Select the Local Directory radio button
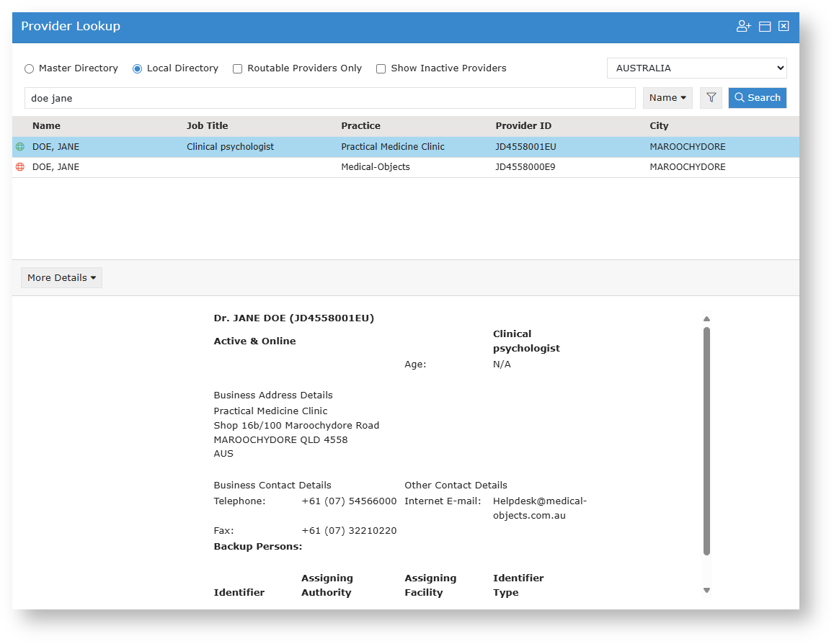 (138, 69)
